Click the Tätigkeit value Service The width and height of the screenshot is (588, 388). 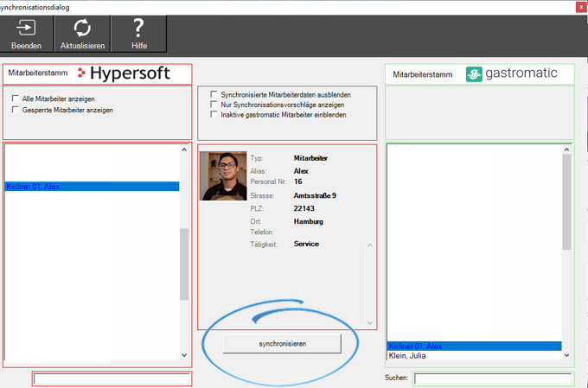[306, 244]
